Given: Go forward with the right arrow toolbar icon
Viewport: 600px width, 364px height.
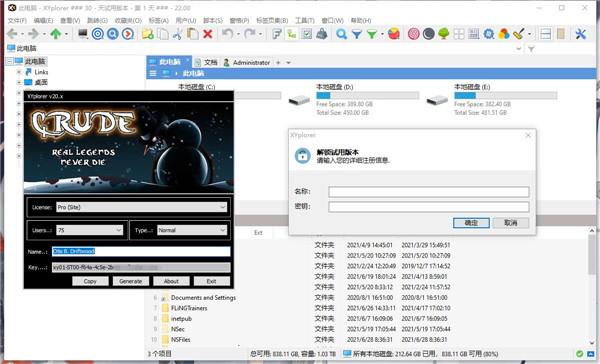Looking at the screenshot, I should (x=34, y=34).
